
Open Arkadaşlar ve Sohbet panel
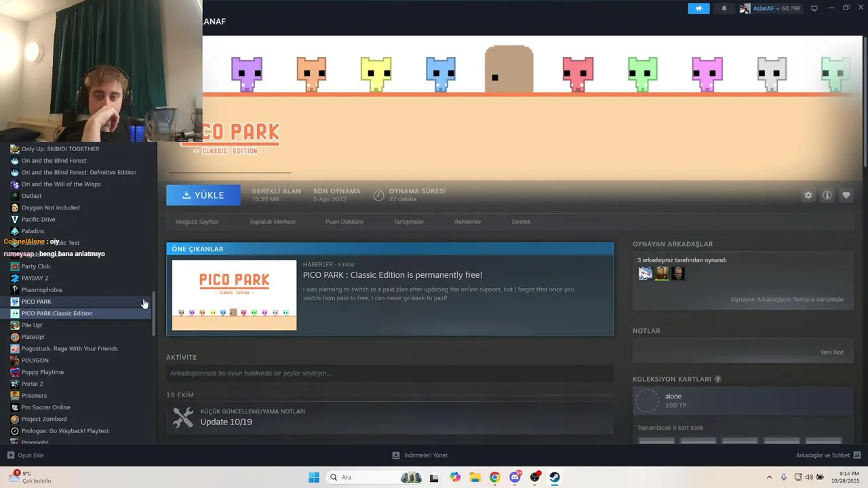828,455
